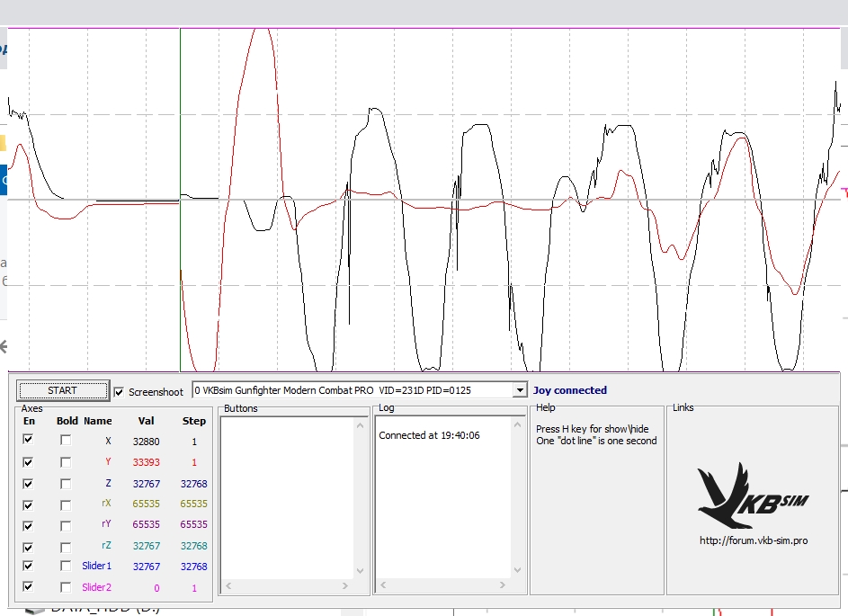
Task: Open the forum.vkb-sim.pro link
Action: tap(753, 541)
